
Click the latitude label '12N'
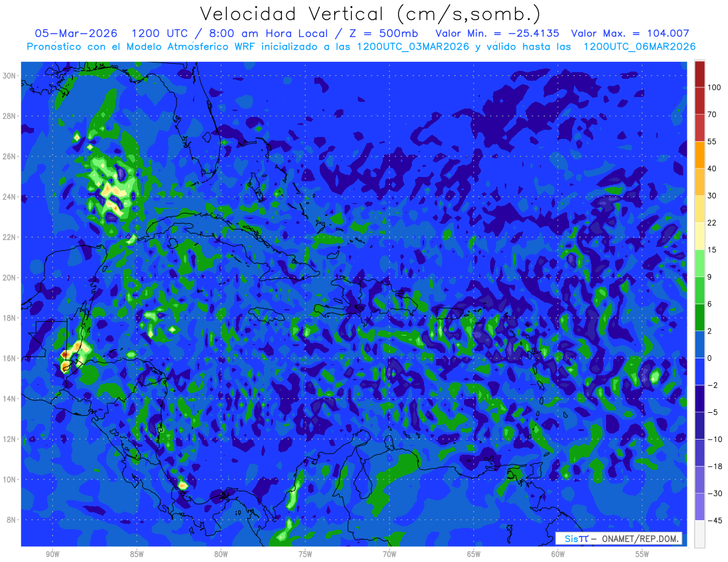coord(10,439)
